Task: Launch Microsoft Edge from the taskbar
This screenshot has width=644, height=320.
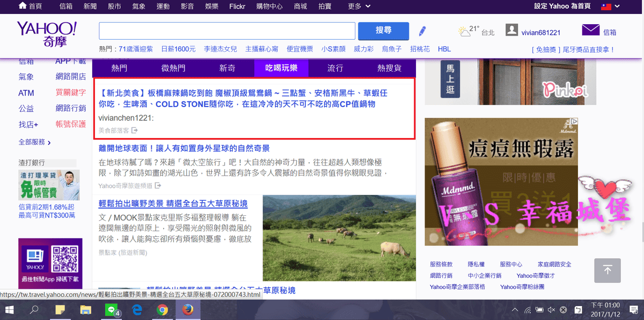Action: [137, 310]
